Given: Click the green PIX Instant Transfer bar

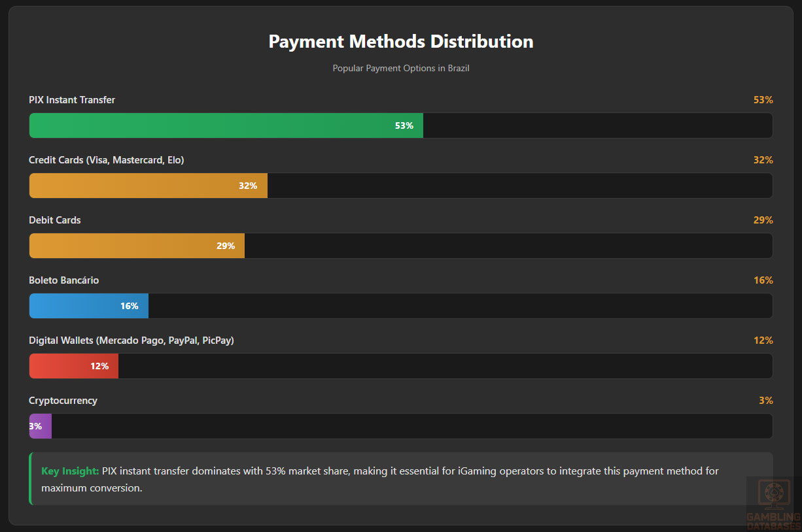Looking at the screenshot, I should (226, 125).
